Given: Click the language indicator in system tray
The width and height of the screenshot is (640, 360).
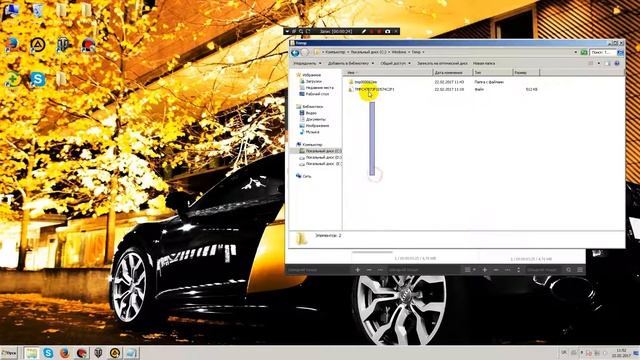Looking at the screenshot, I should point(564,352).
